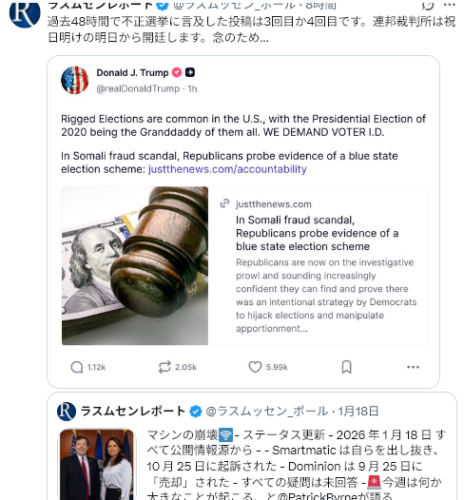
Task: Open the three-dot menu on the embedded post
Action: (x=413, y=367)
